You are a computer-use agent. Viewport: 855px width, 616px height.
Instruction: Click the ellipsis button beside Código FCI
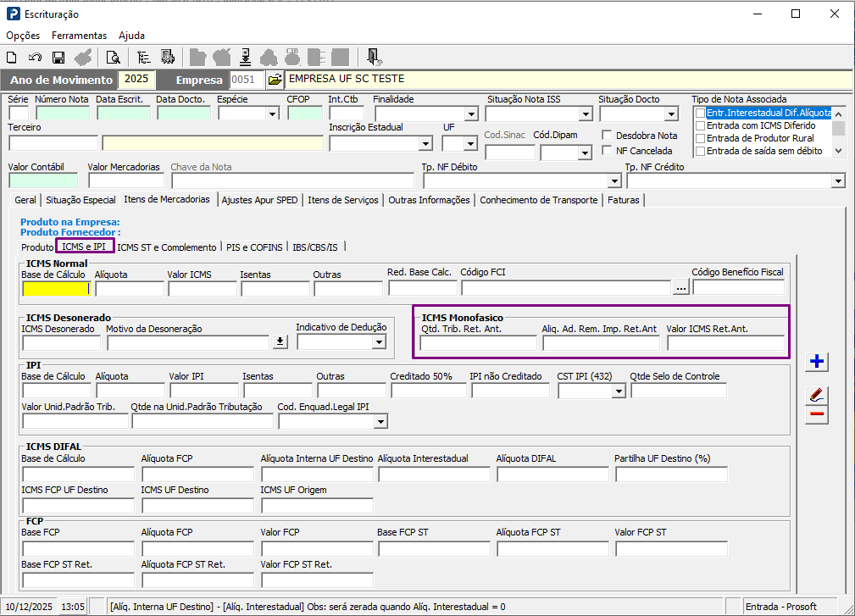(681, 287)
